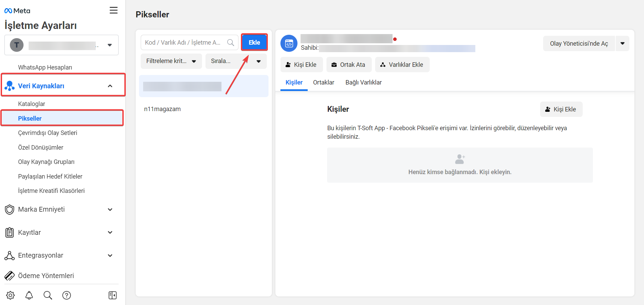Toggle the sidebar panel layout icon
This screenshot has height=305, width=644.
[112, 295]
